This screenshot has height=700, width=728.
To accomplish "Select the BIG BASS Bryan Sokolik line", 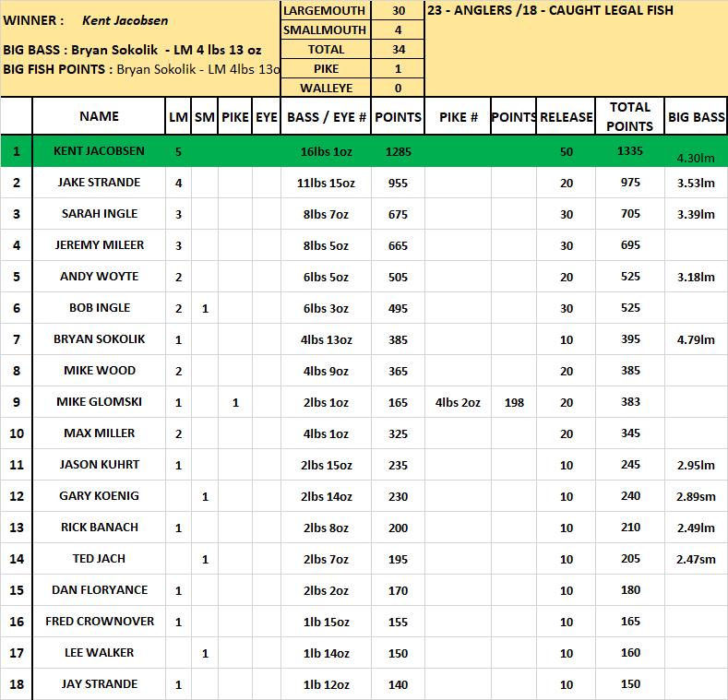I will pyautogui.click(x=132, y=50).
